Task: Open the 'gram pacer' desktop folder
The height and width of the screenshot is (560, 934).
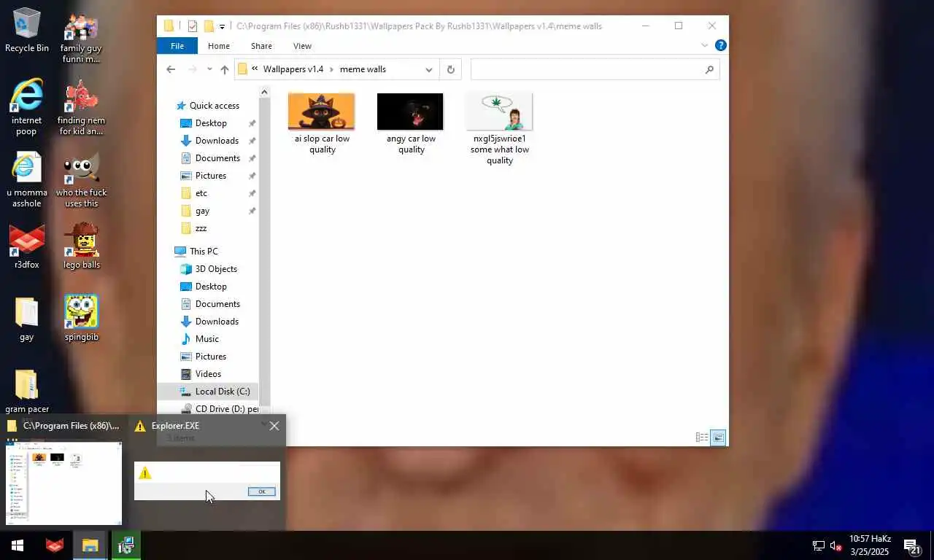Action: [26, 391]
